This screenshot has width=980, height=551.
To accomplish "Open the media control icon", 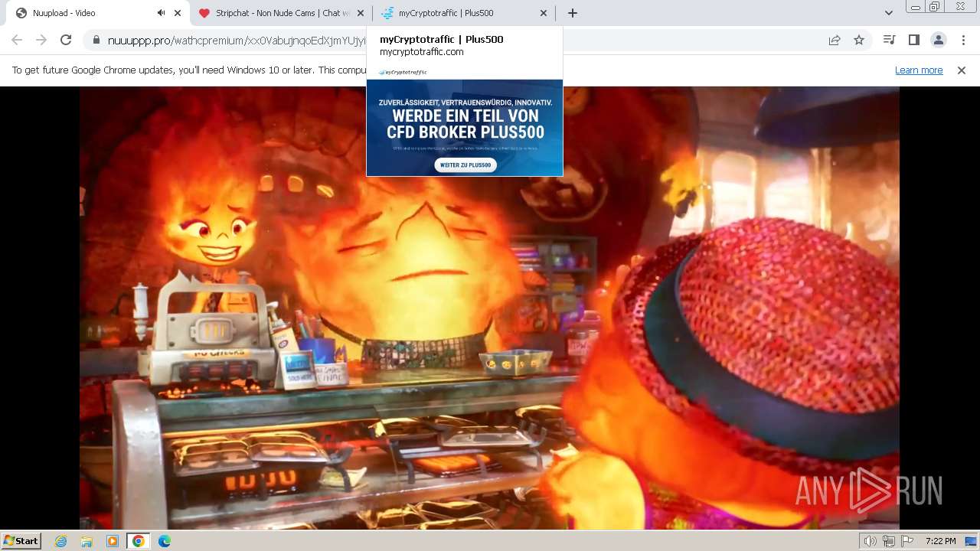I will point(889,40).
